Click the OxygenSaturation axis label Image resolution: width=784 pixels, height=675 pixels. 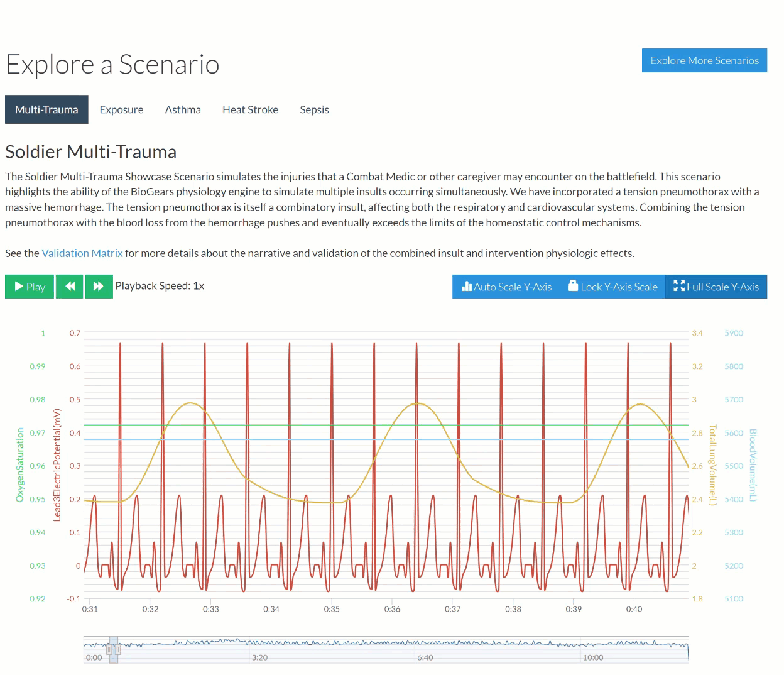point(20,465)
